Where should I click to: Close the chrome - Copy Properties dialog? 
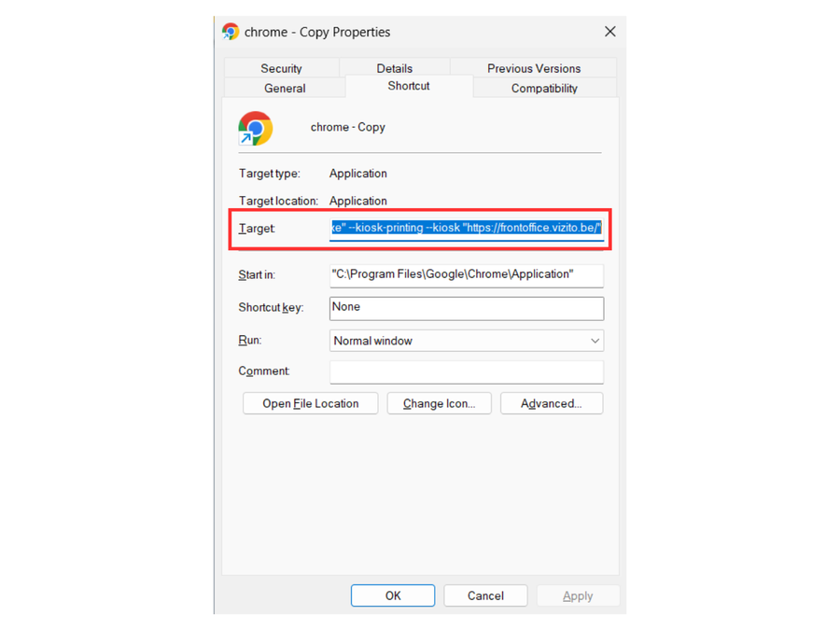point(609,32)
